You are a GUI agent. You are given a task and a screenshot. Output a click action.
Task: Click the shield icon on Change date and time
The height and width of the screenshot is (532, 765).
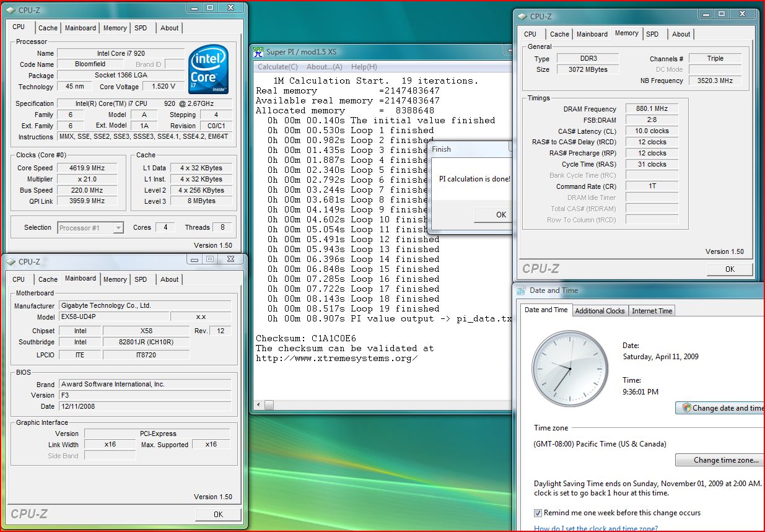click(686, 408)
